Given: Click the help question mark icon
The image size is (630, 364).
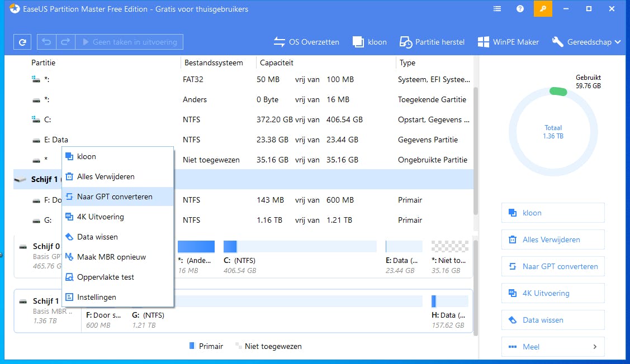Looking at the screenshot, I should tap(520, 9).
